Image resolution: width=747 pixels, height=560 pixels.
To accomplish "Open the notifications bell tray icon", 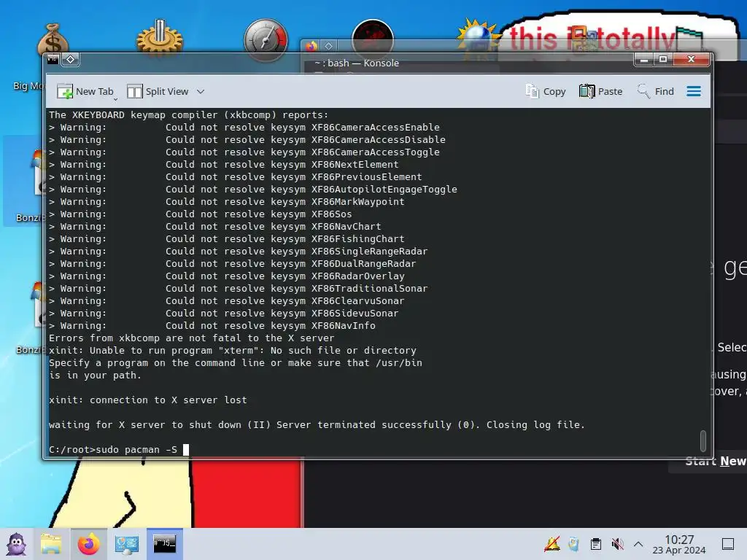I will pyautogui.click(x=552, y=544).
